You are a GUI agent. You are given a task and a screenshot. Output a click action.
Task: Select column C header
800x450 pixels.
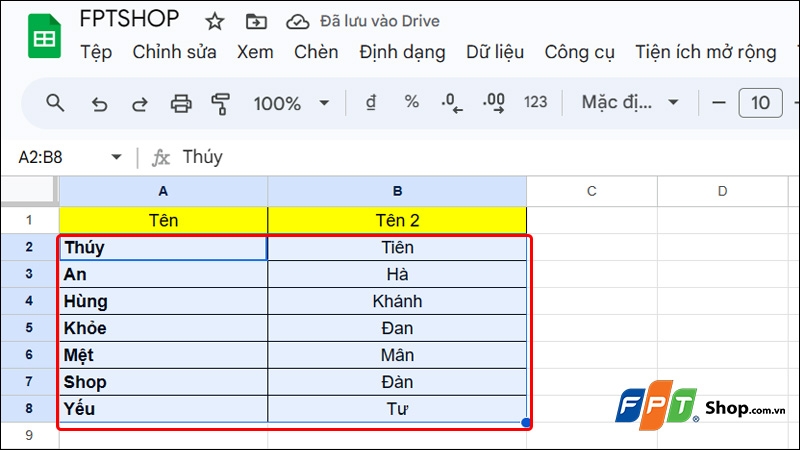click(x=592, y=191)
